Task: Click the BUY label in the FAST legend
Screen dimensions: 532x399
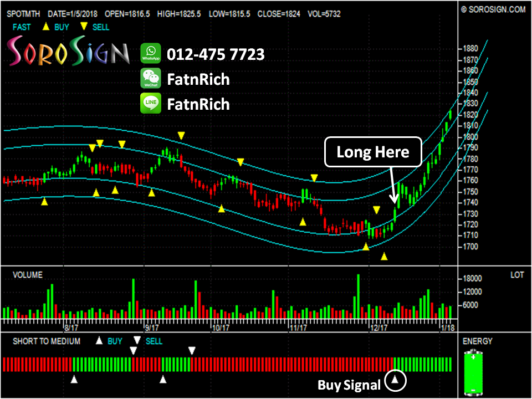Action: pos(62,27)
